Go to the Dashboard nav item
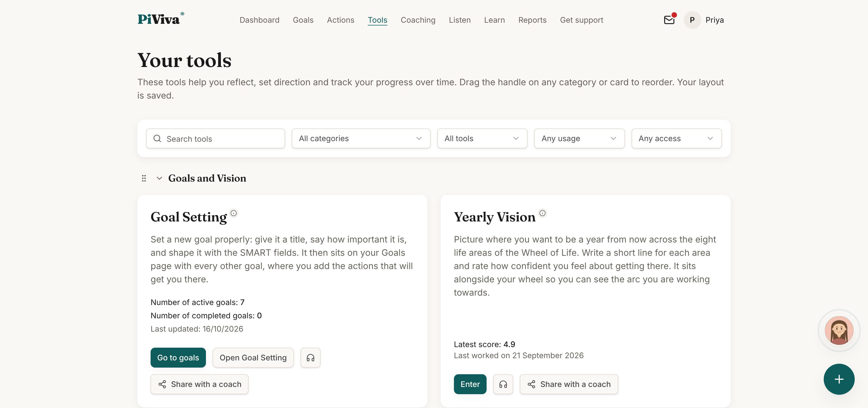868x408 pixels. coord(259,20)
